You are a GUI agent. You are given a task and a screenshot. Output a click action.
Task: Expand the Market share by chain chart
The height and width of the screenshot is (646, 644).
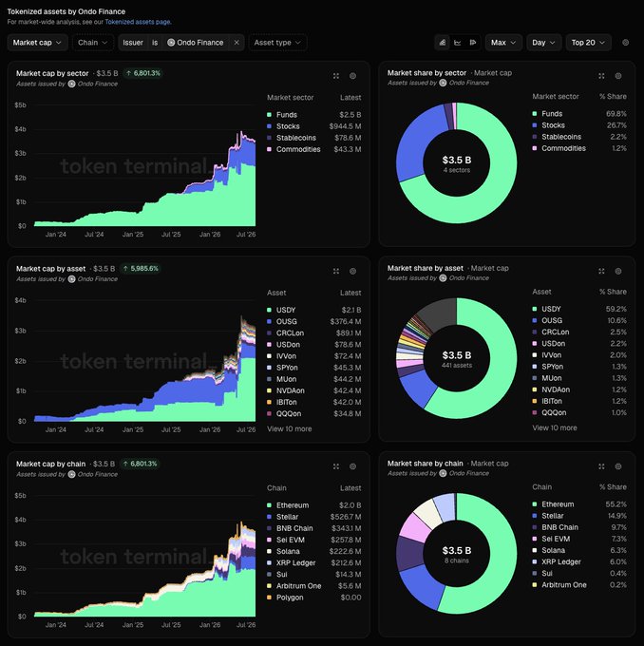601,466
